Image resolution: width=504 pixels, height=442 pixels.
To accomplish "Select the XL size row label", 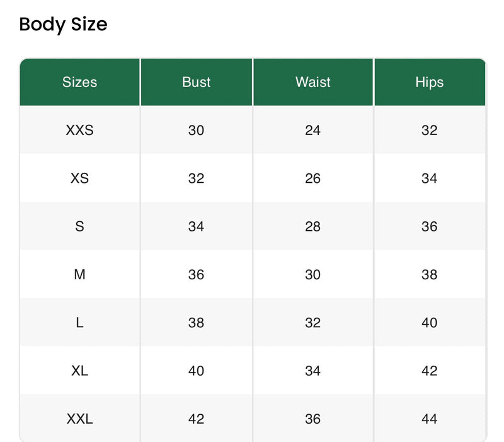I will pos(79,371).
